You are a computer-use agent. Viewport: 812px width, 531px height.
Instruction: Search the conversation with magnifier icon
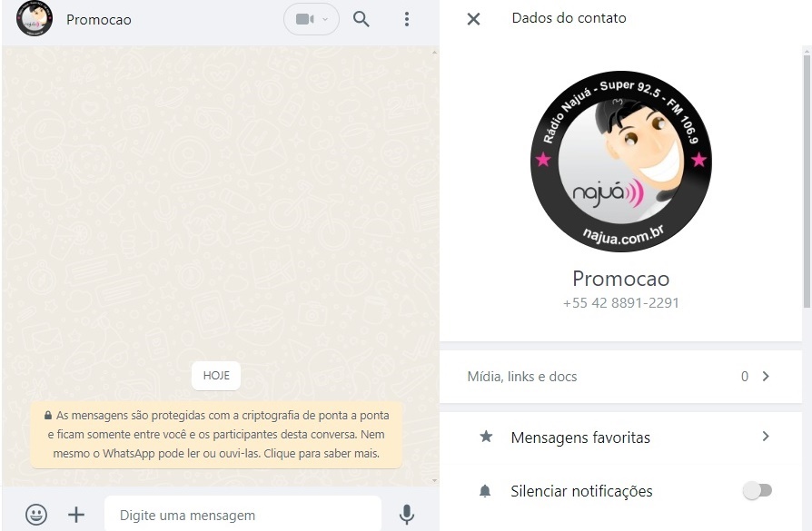click(x=361, y=19)
